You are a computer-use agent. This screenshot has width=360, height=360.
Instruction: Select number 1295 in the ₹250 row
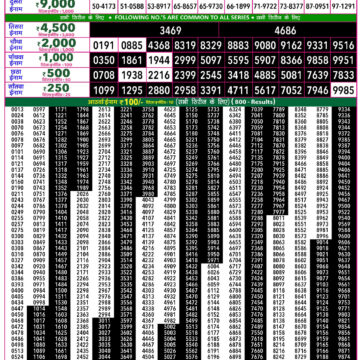[132, 90]
